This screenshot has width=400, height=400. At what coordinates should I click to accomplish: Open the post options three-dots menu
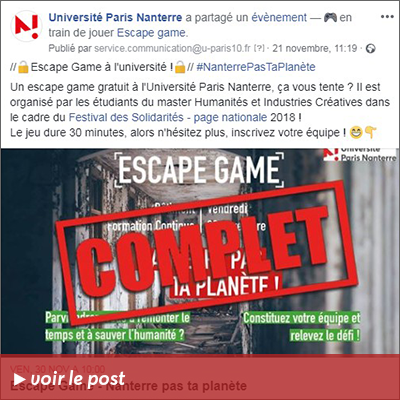[x=387, y=17]
